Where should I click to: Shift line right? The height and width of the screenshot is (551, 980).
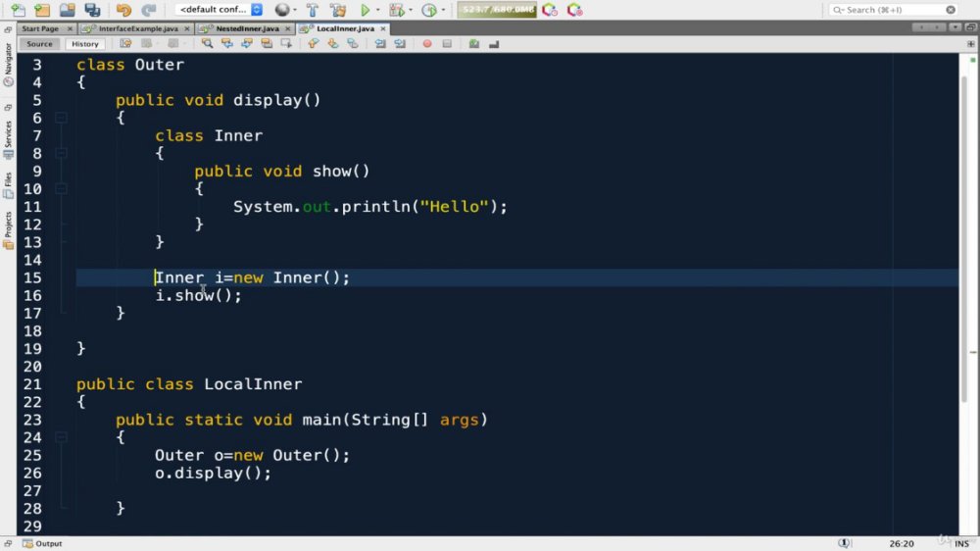tap(400, 44)
